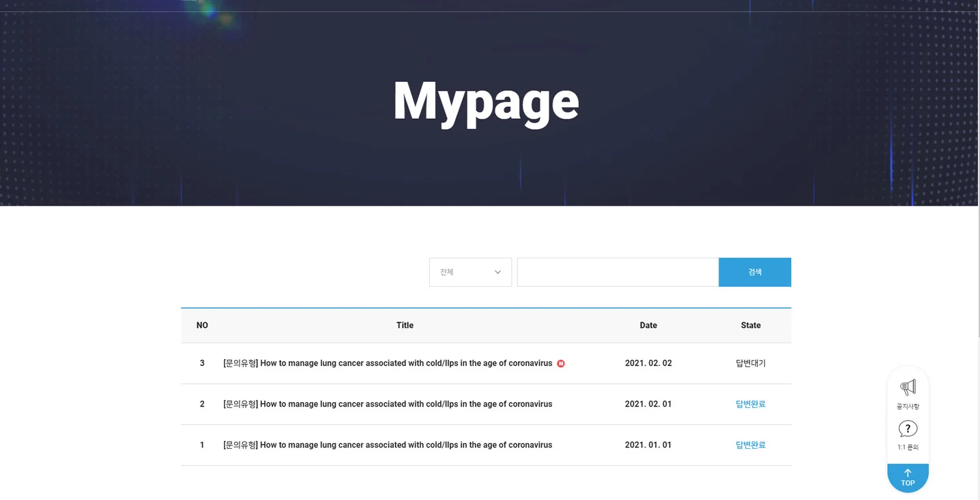Click the Title column header
This screenshot has width=980, height=500.
pos(405,325)
